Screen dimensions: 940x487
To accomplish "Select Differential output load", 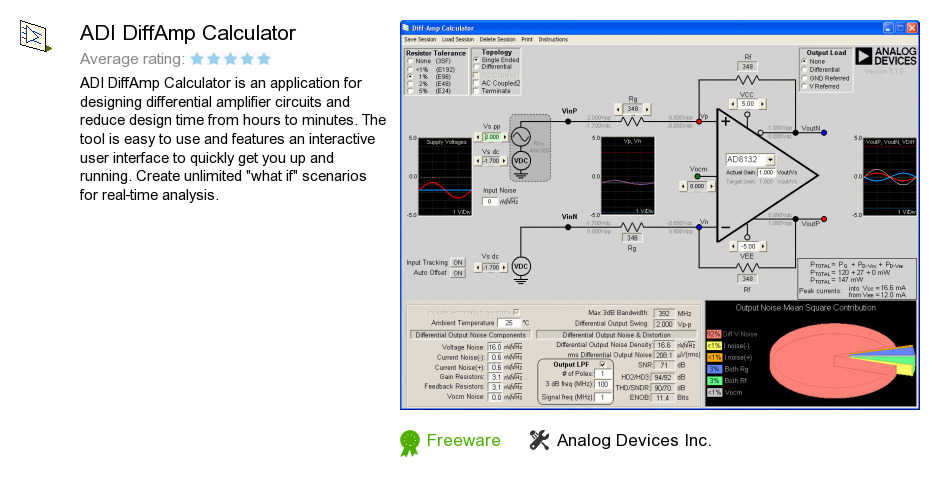I will tap(805, 70).
